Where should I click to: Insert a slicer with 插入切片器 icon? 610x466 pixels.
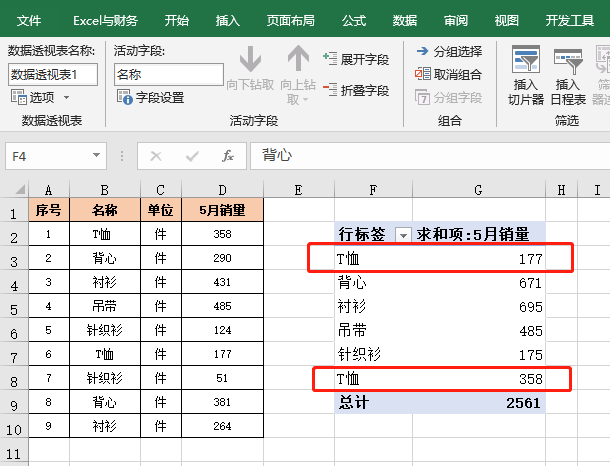click(526, 60)
